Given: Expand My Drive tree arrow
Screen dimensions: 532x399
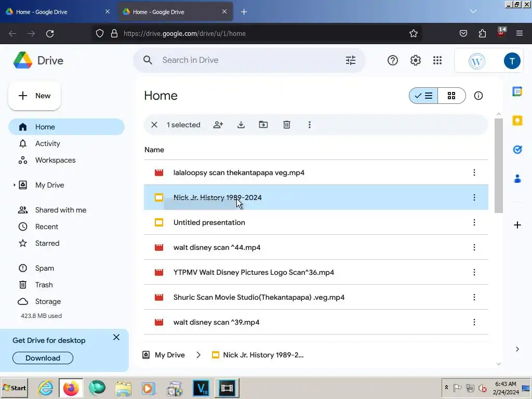Looking at the screenshot, I should point(14,185).
